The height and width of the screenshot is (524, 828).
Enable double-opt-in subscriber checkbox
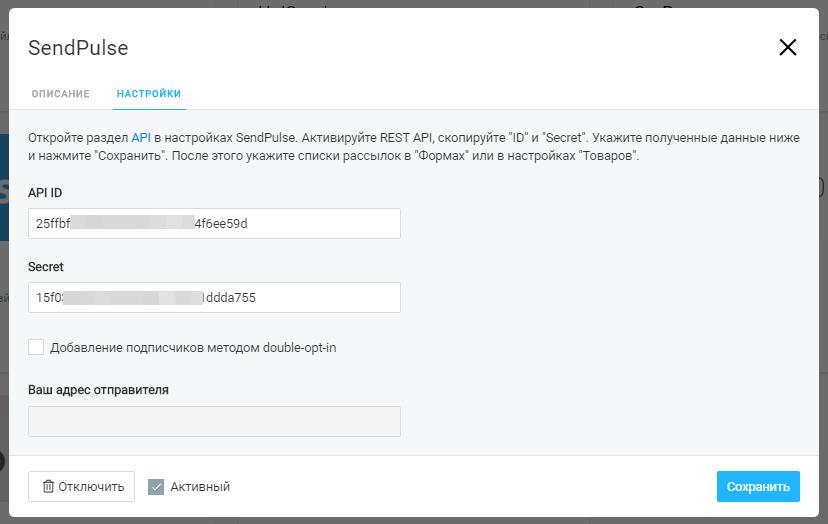[x=36, y=347]
